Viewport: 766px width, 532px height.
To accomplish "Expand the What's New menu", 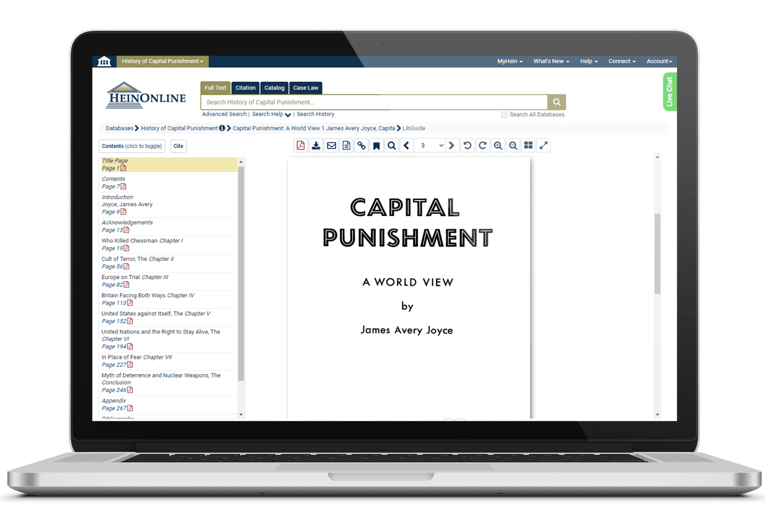I will coord(552,61).
